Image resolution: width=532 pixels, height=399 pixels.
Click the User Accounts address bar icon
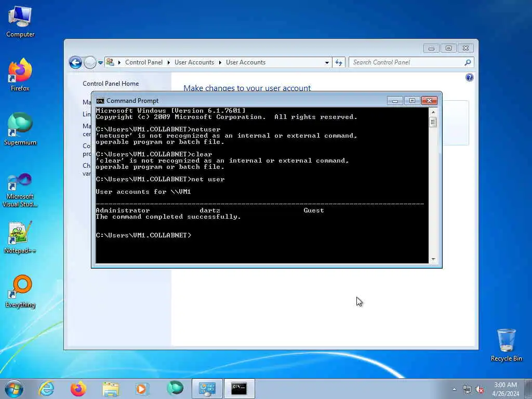pyautogui.click(x=110, y=62)
